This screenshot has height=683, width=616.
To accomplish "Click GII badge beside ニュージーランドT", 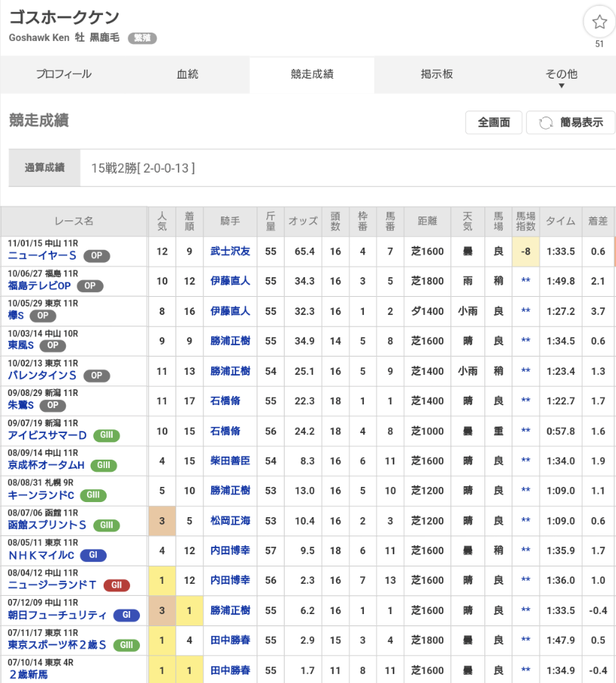I will 116,585.
